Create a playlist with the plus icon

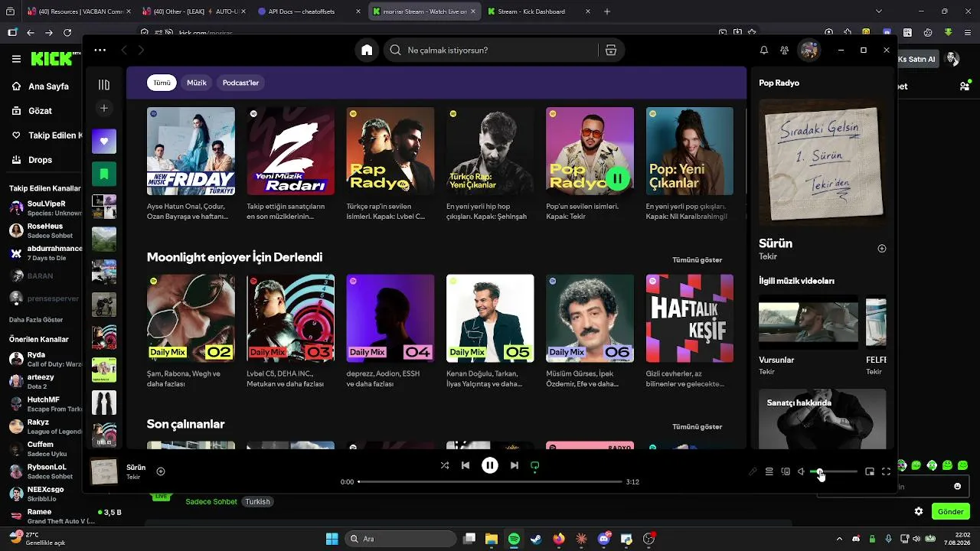click(x=104, y=108)
